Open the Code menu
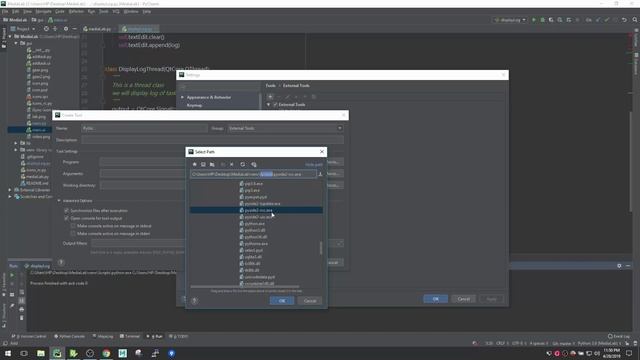The image size is (640, 360). click(x=60, y=11)
